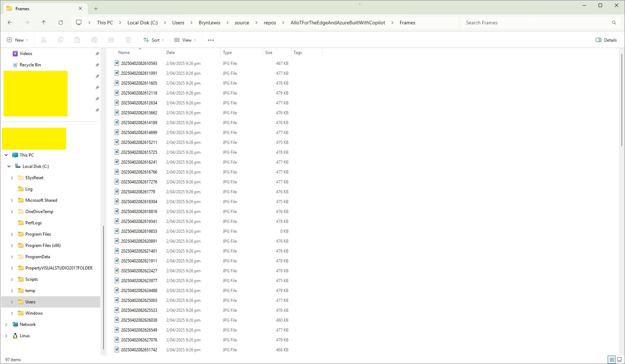Click the search magnifier icon

coord(614,23)
